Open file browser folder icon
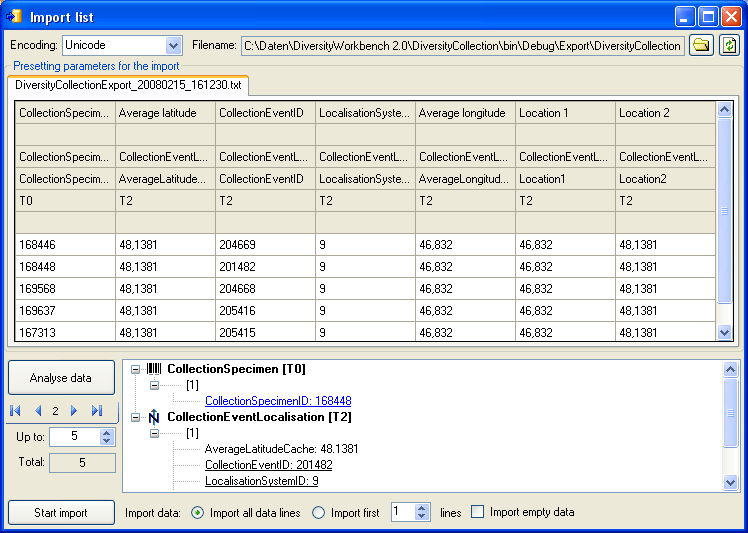748x533 pixels. coord(701,45)
